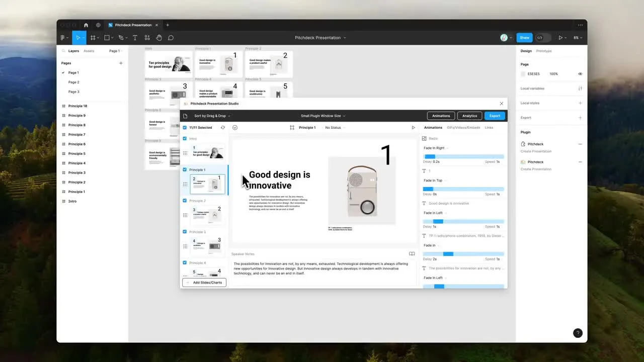Open the No Status dropdown
Viewport: 644px width, 362px height.
coord(335,128)
